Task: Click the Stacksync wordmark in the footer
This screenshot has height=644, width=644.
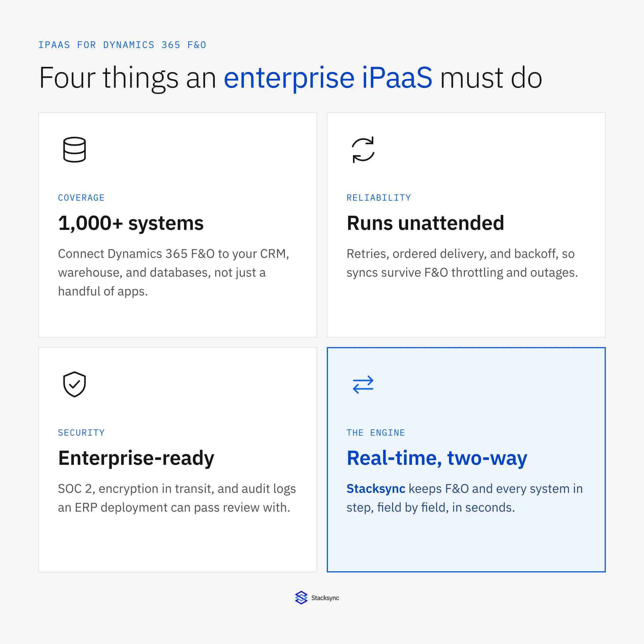Action: pos(325,598)
